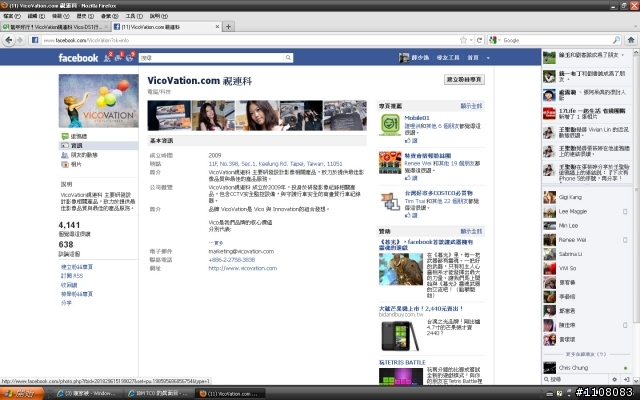Click the Google search engine icon
This screenshot has height=400, width=640.
[493, 40]
